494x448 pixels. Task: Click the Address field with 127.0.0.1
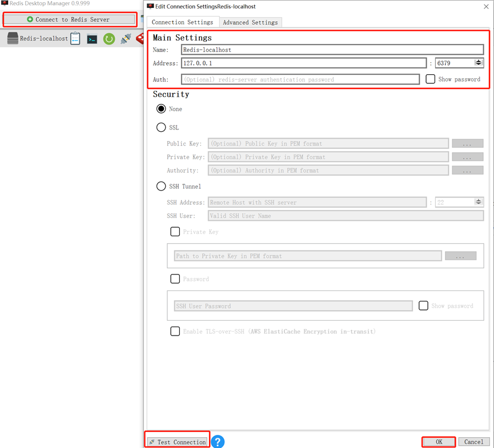click(x=304, y=63)
